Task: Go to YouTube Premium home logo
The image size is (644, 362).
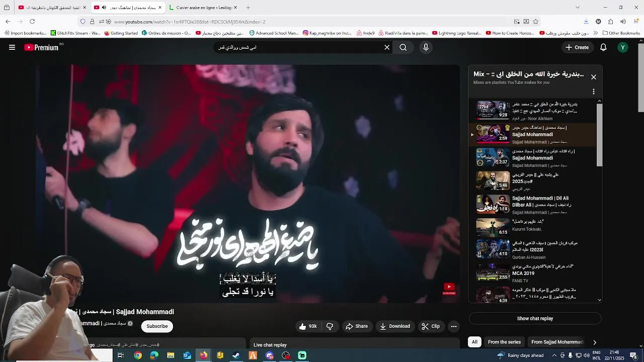Action: click(x=41, y=47)
